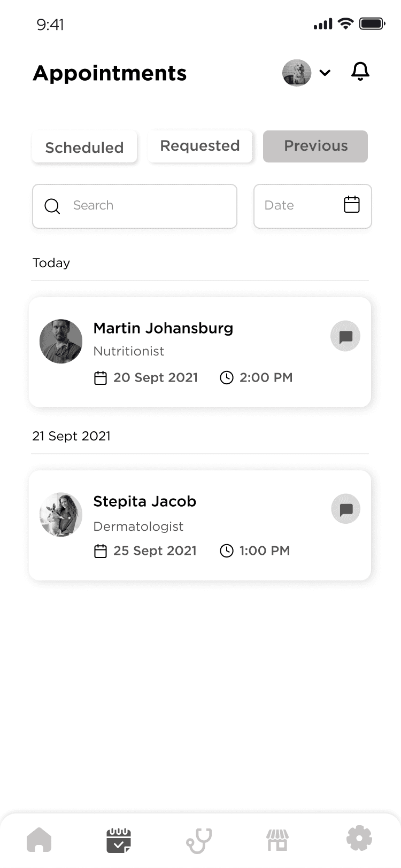Switch to the Scheduled tab

84,147
